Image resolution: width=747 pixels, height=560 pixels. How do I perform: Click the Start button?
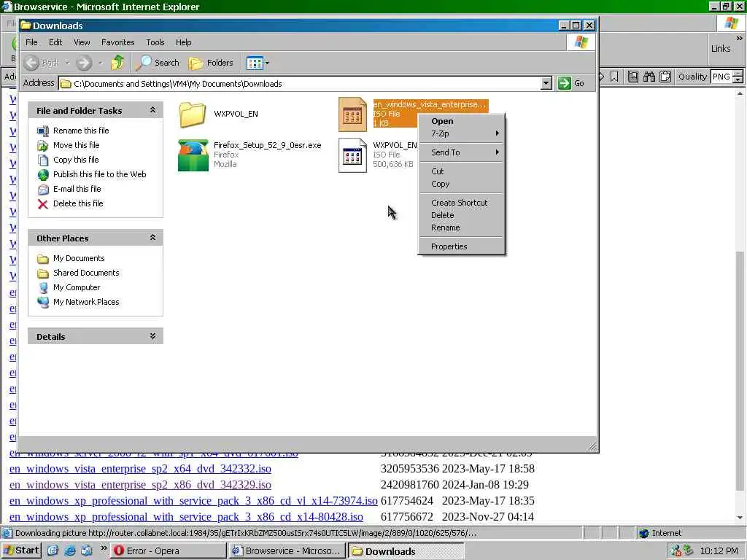(x=21, y=551)
